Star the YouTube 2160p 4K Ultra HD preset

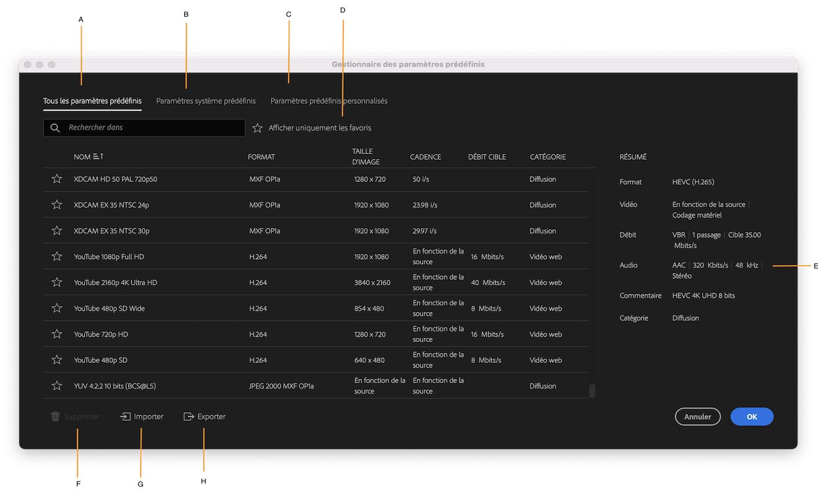57,282
